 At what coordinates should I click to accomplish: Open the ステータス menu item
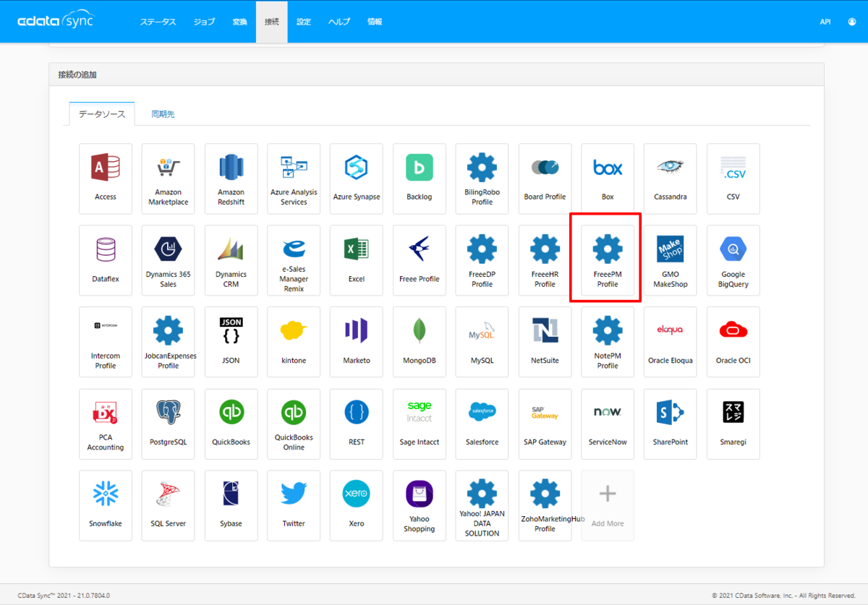158,22
